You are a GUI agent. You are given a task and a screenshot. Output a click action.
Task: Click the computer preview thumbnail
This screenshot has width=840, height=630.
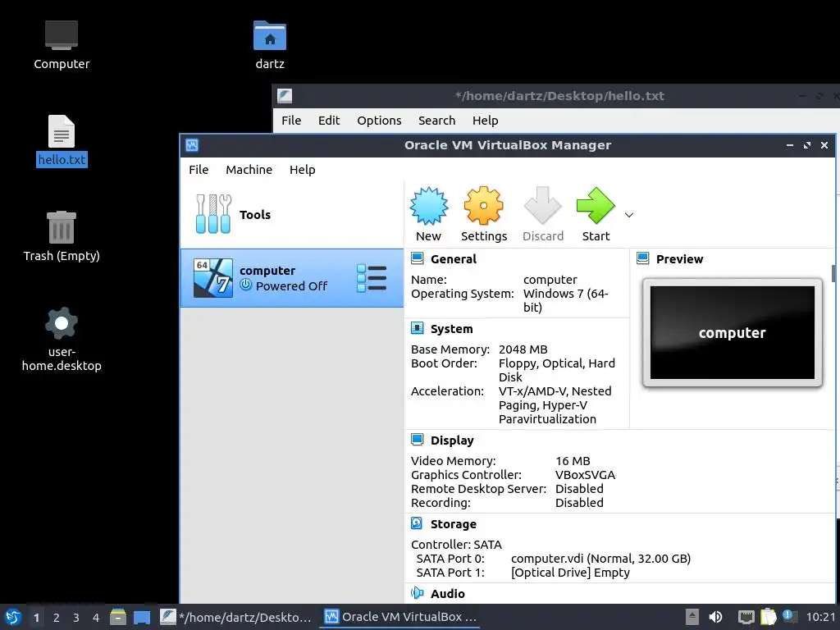click(732, 332)
